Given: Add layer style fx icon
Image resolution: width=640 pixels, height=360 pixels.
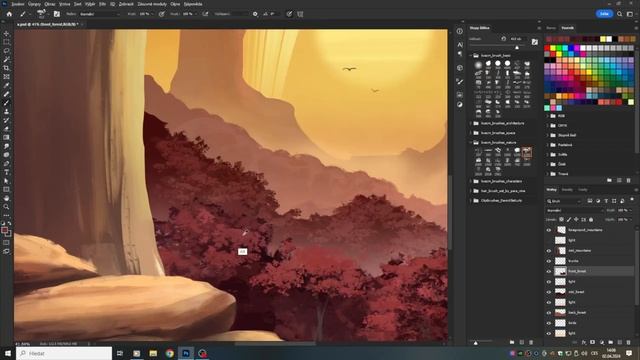Looking at the screenshot, I should (x=584, y=342).
